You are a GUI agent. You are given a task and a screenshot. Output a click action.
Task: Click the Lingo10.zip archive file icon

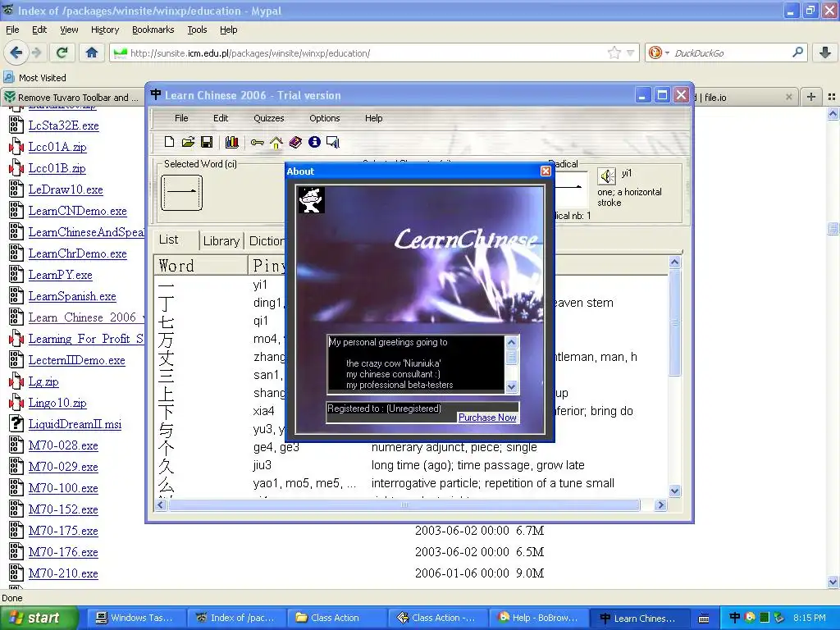pos(16,403)
